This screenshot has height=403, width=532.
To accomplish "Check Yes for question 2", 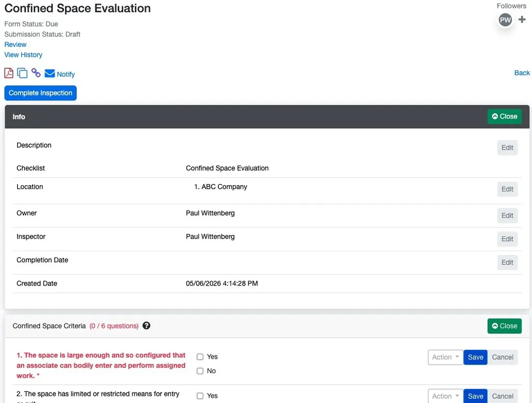I will coord(200,396).
